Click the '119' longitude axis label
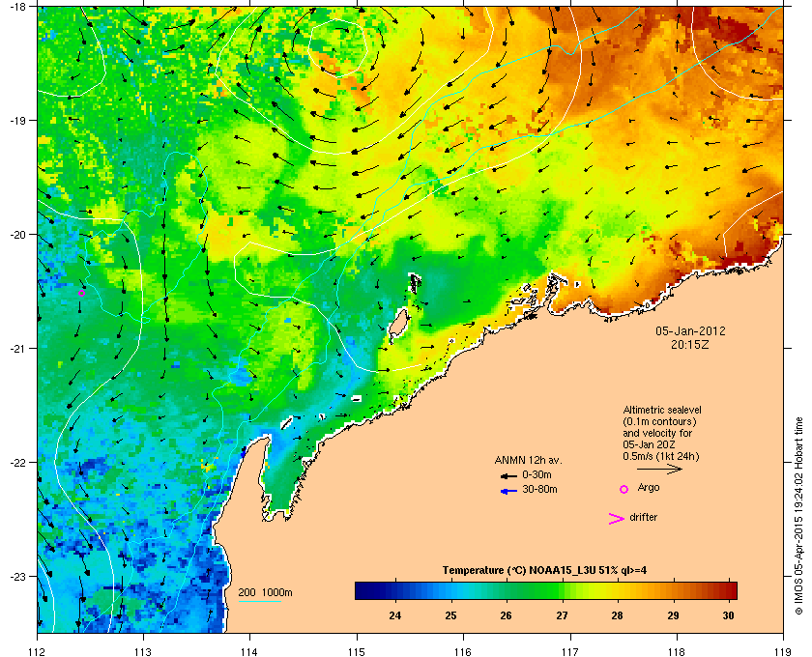This screenshot has width=812, height=657. 783,652
